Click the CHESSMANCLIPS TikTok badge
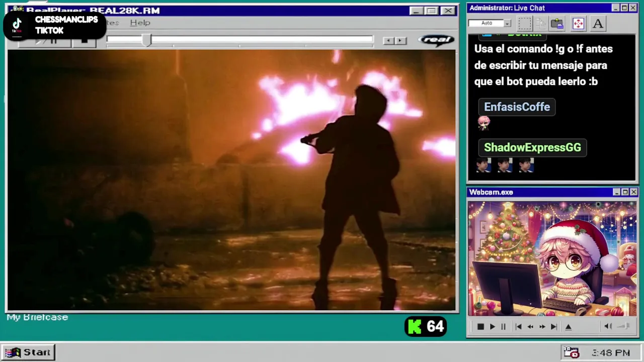644x362 pixels. pyautogui.click(x=54, y=25)
